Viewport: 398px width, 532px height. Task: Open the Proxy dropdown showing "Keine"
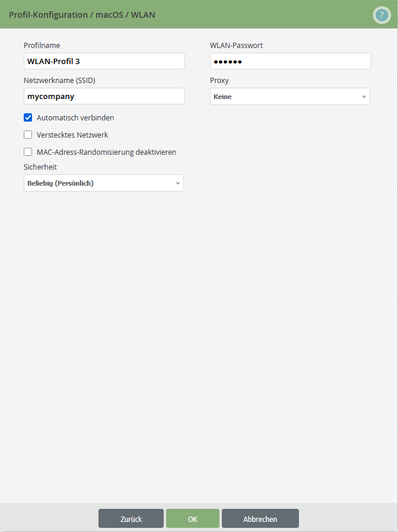pos(289,96)
